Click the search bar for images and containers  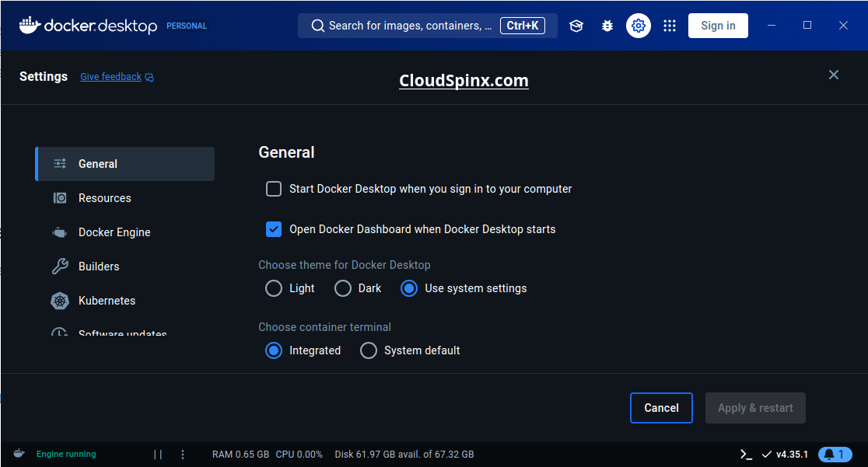(412, 25)
